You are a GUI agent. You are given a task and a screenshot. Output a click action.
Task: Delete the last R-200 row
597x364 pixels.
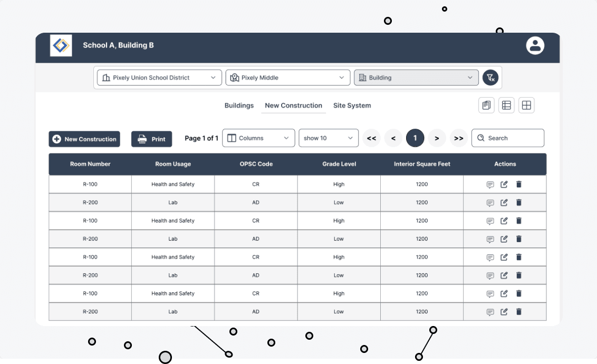(x=518, y=312)
